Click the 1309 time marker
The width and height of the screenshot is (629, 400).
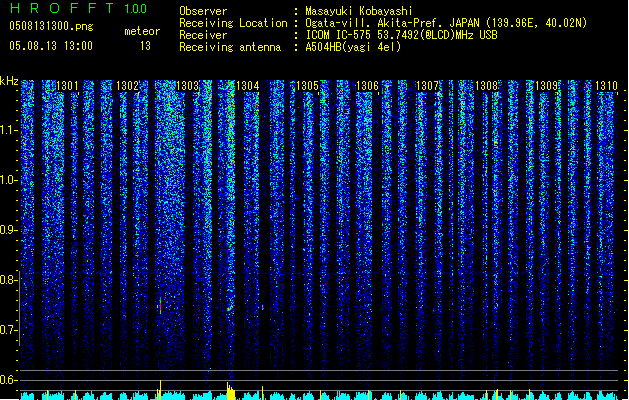pyautogui.click(x=546, y=86)
